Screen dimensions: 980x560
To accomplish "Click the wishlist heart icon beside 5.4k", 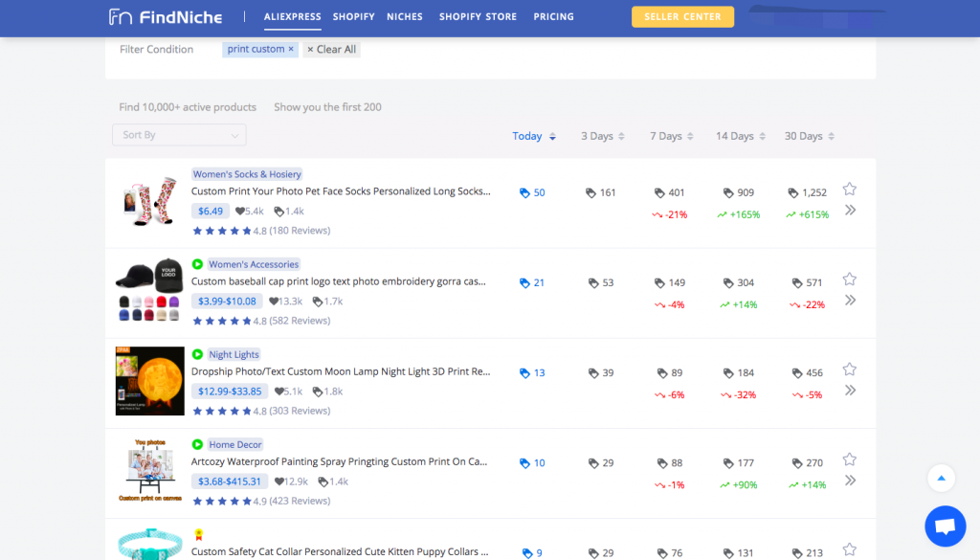I will tap(239, 212).
